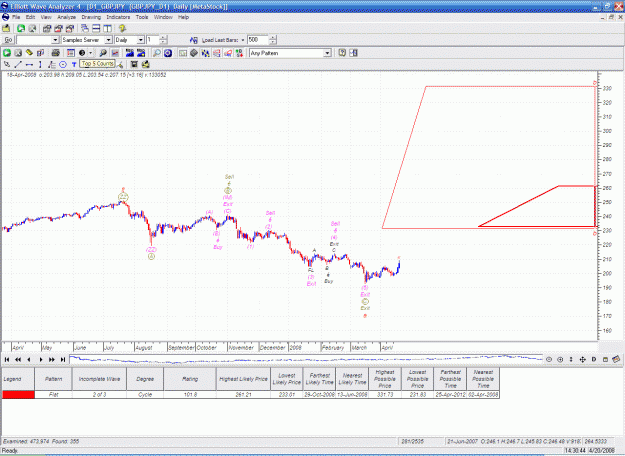The width and height of the screenshot is (625, 456).
Task: Jump to the first bar with rewind-to-start
Action: pyautogui.click(x=7, y=360)
